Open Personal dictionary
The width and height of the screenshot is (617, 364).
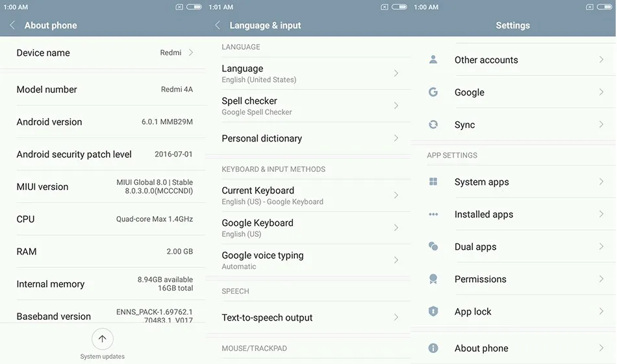tap(308, 138)
